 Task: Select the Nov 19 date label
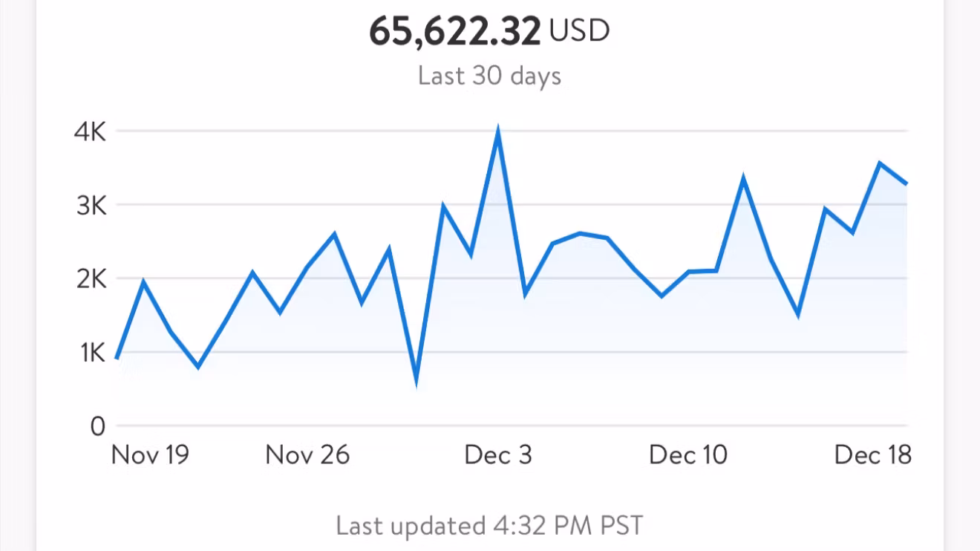coord(150,454)
